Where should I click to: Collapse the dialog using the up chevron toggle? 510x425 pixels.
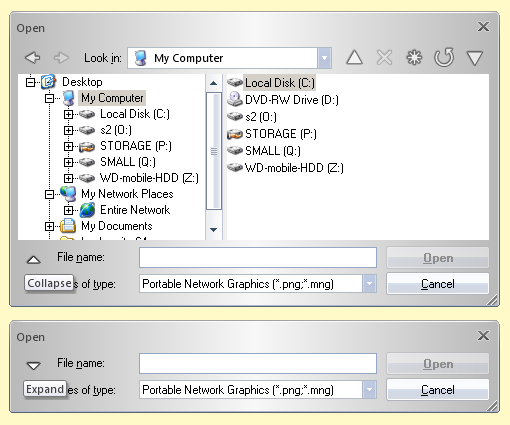pos(34,260)
